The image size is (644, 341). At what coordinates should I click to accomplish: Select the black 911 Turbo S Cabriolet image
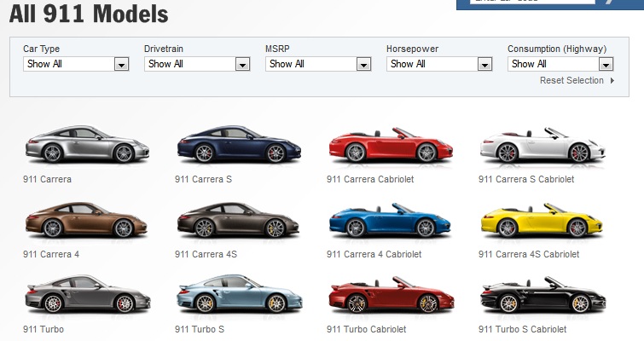coord(542,295)
